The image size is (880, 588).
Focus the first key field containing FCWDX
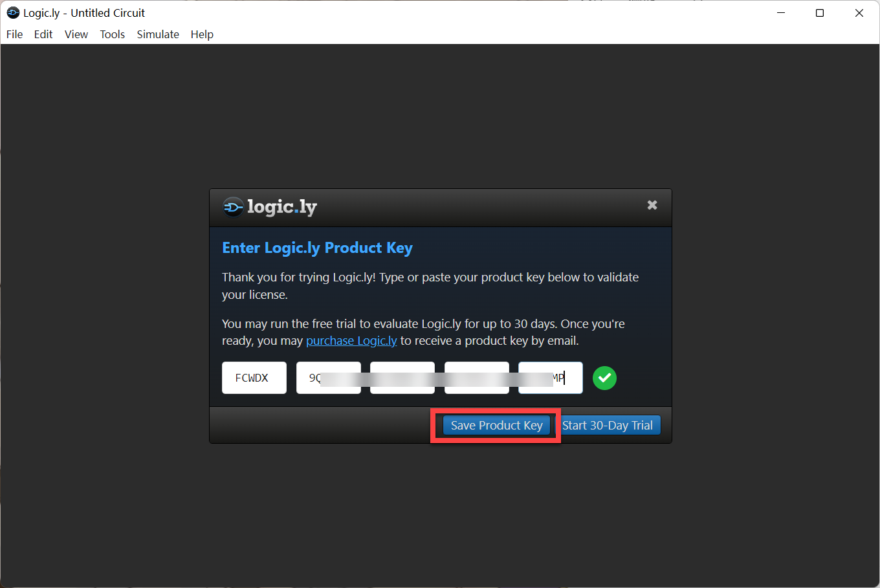(x=254, y=378)
